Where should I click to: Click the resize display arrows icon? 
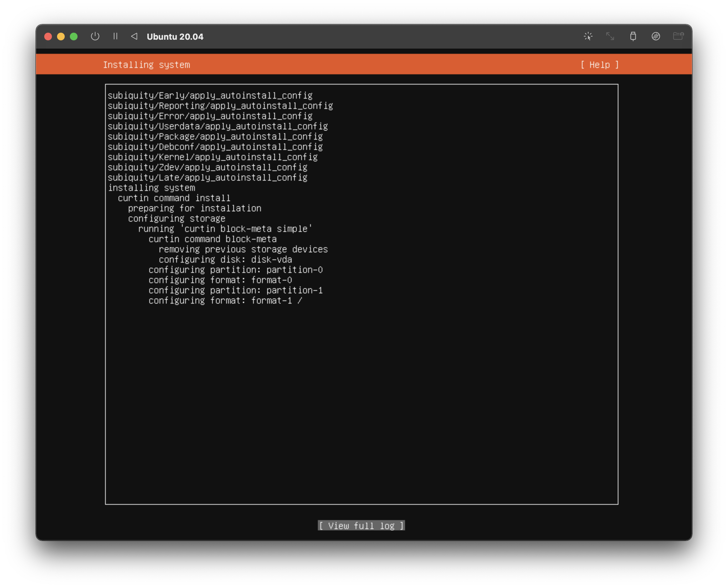tap(610, 36)
